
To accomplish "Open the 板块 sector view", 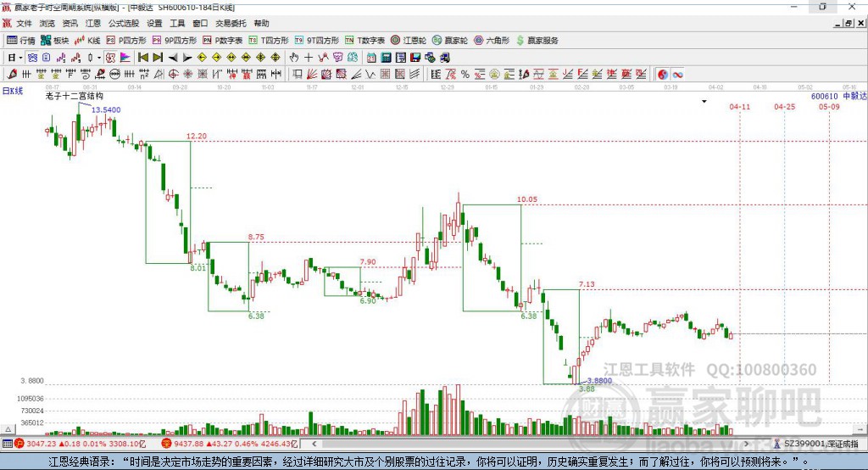I will tap(55, 41).
